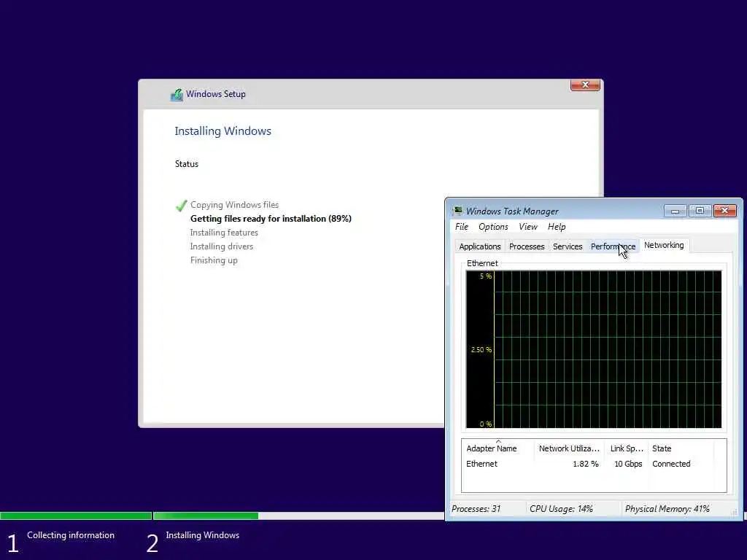Click the Windows Setup title icon
The height and width of the screenshot is (560, 747).
click(177, 95)
